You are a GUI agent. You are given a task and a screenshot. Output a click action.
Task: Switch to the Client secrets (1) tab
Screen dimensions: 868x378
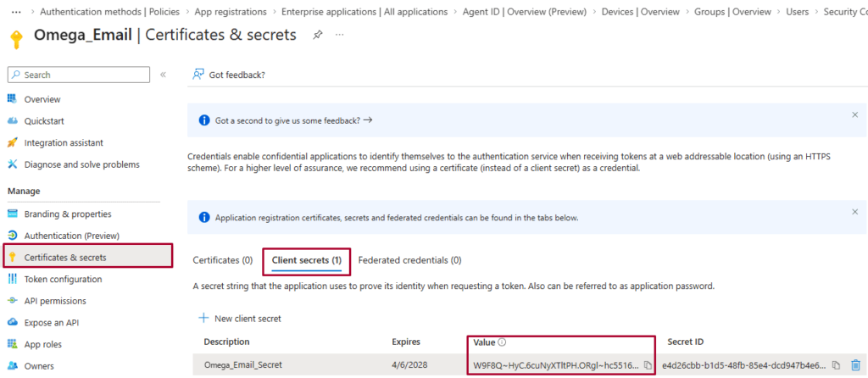[307, 260]
